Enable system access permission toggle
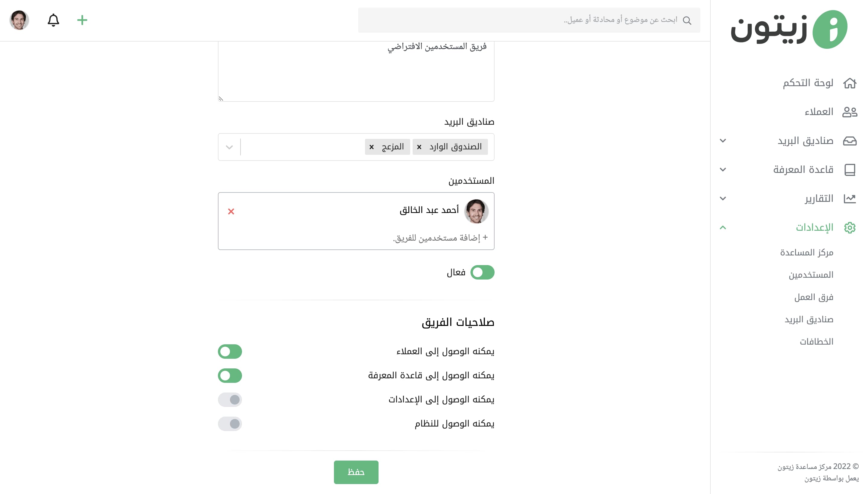Screen dimensions: 868x494 pos(230,424)
